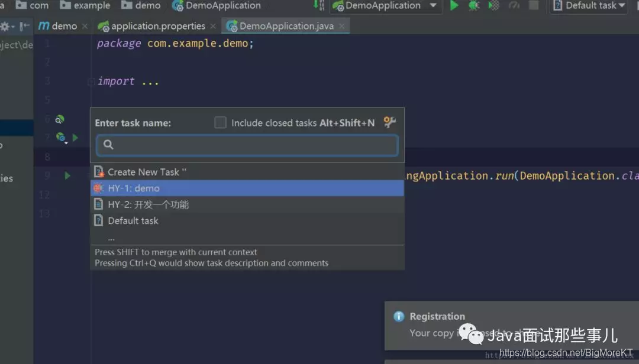Image resolution: width=639 pixels, height=364 pixels.
Task: Stop the process with the stop icon
Action: pos(534,5)
